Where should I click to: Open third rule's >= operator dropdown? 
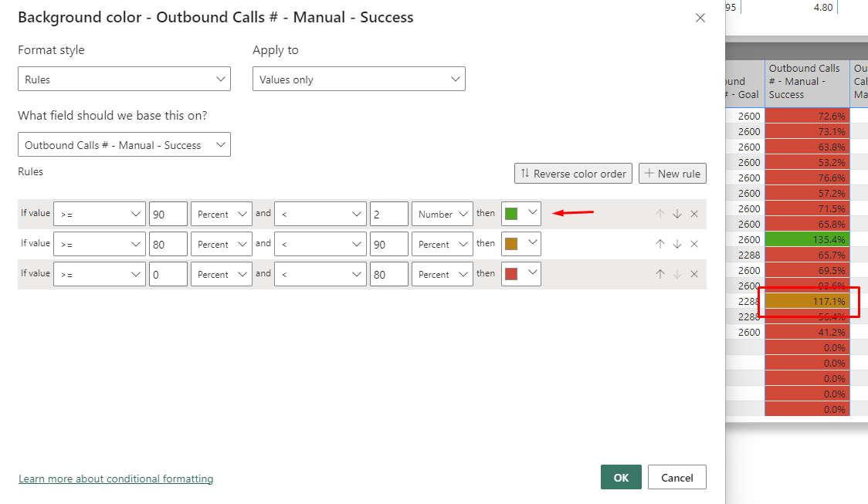pyautogui.click(x=100, y=274)
